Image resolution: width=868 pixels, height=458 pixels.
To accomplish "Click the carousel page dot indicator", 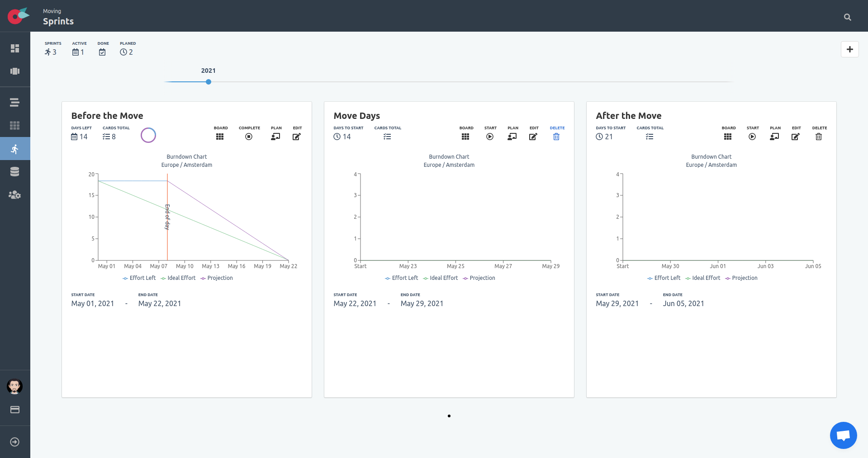I will 449,416.
